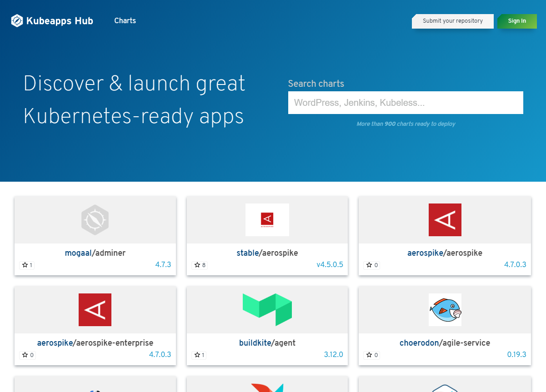Open the aerospike/aerospike-enterprise chart link
Image resolution: width=546 pixels, height=392 pixels.
95,343
